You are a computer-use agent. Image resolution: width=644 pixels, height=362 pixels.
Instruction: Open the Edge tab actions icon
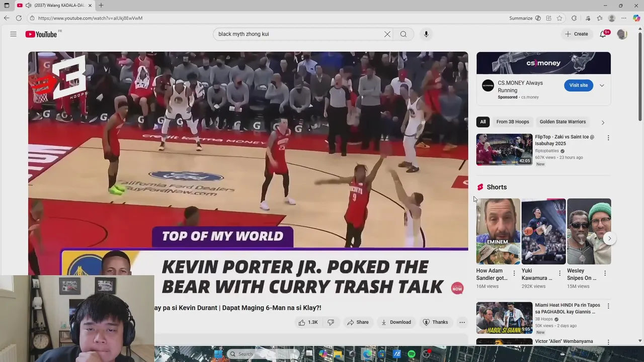tap(7, 5)
